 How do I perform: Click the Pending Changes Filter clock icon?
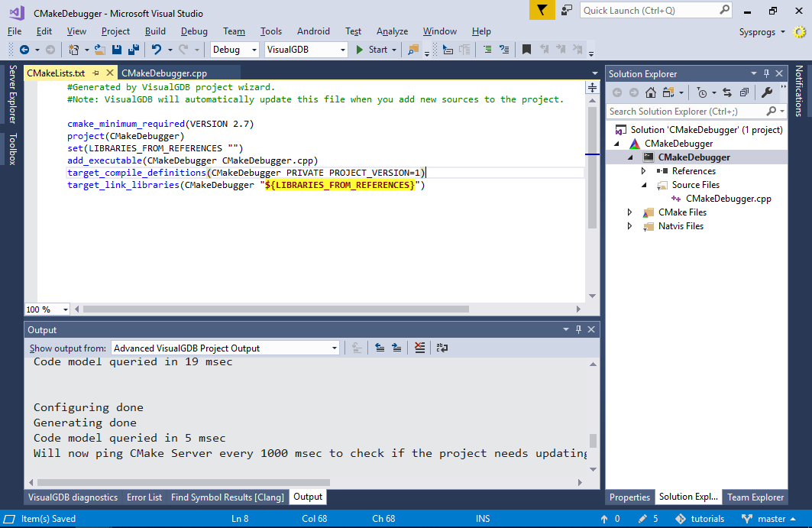pyautogui.click(x=702, y=92)
